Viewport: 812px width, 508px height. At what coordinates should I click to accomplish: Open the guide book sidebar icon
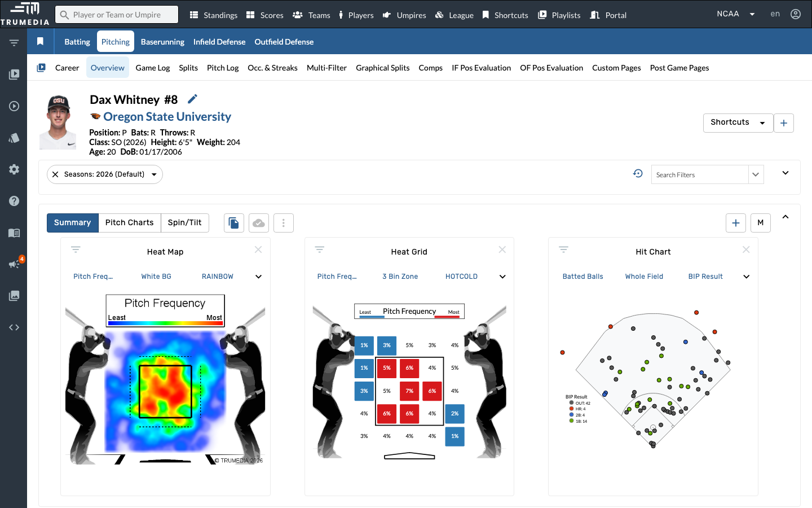tap(14, 233)
